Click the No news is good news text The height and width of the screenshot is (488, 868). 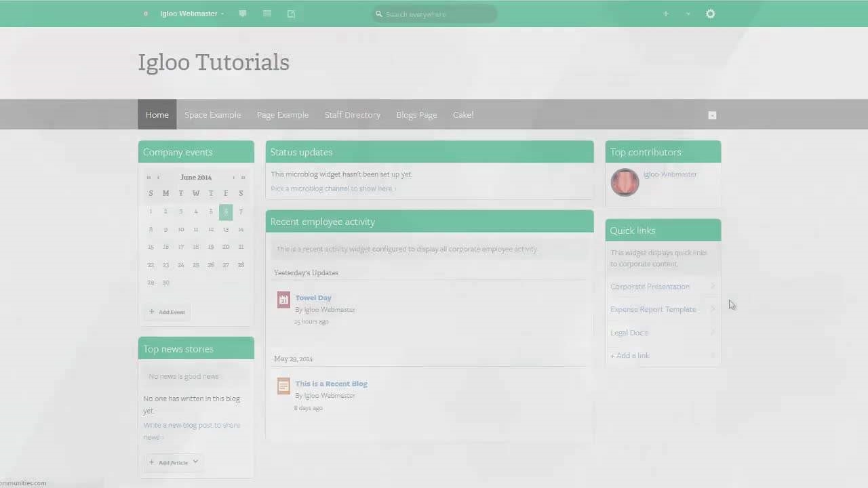(x=184, y=376)
